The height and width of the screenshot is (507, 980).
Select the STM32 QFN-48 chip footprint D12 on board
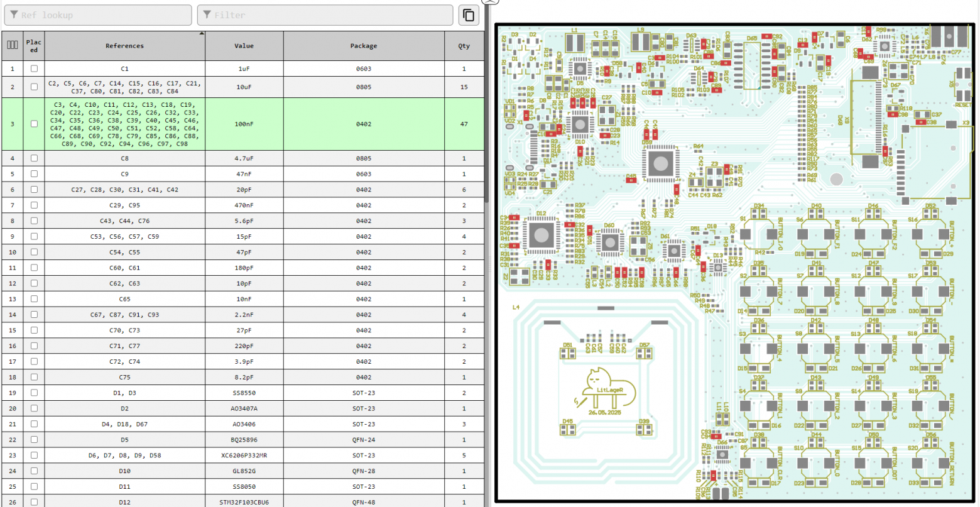pyautogui.click(x=541, y=235)
